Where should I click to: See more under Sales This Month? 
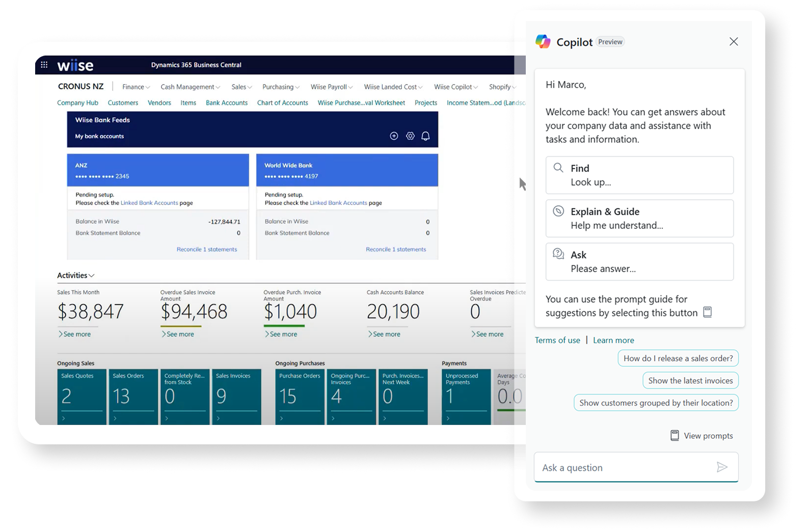point(74,334)
